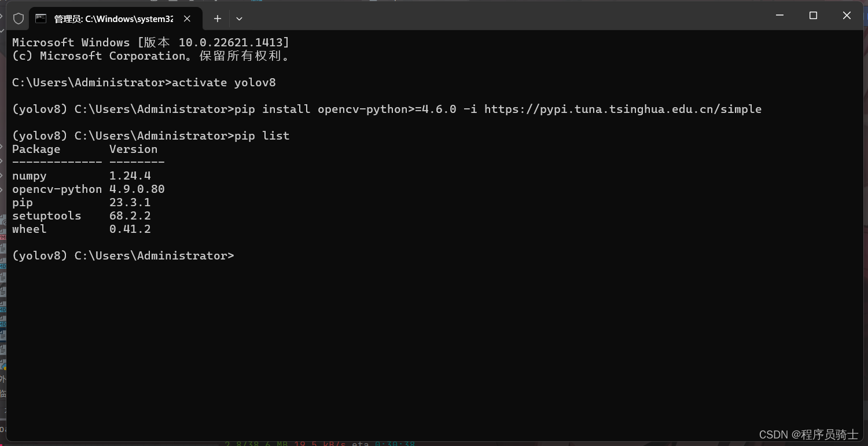Open a new tab with the plus icon

(217, 18)
